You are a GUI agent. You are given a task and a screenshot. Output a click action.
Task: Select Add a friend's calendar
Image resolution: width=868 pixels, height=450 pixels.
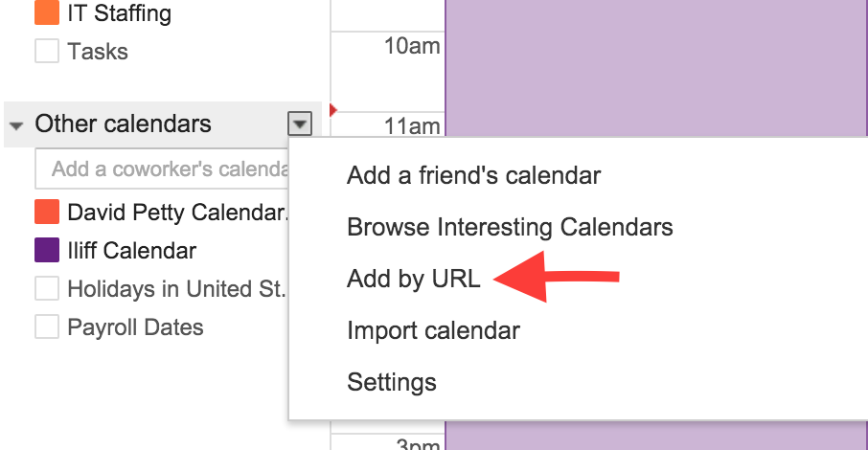pos(473,175)
